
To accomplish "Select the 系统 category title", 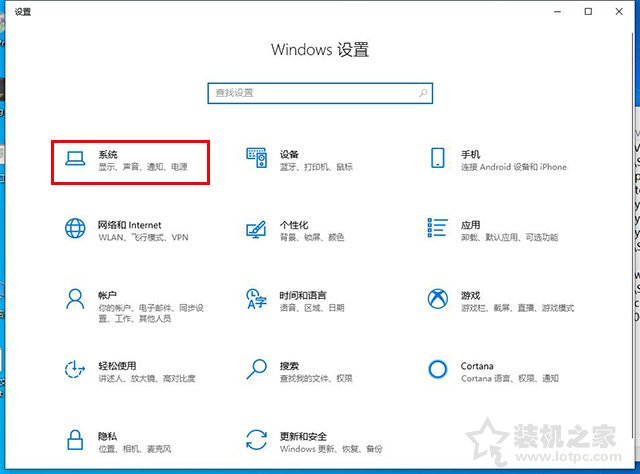I will (108, 154).
